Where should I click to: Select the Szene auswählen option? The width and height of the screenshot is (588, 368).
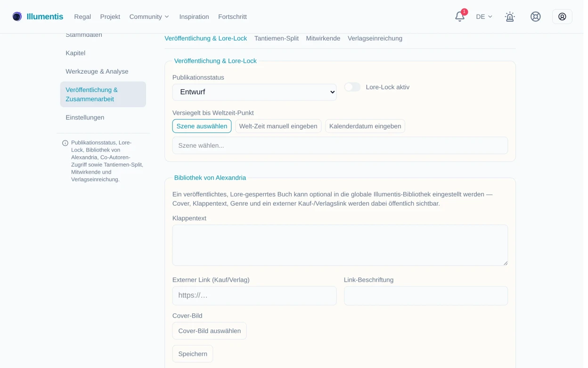tap(202, 126)
